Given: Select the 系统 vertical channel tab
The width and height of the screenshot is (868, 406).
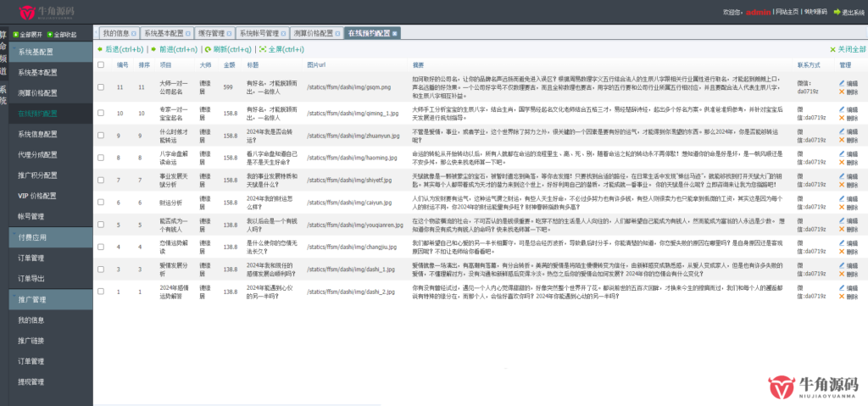Looking at the screenshot, I should coord(3,95).
